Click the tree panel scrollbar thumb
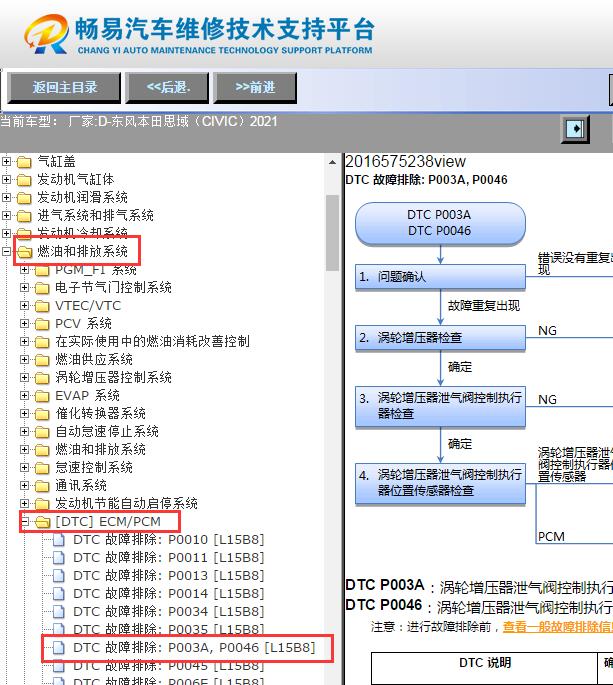Screen dimensions: 613x685 click(332, 232)
